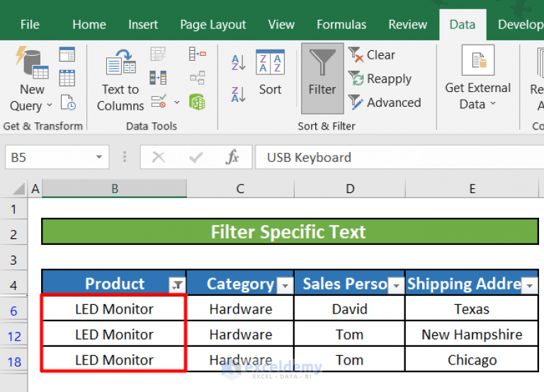
Task: Click formula bar with USB Keyboard
Action: point(399,157)
